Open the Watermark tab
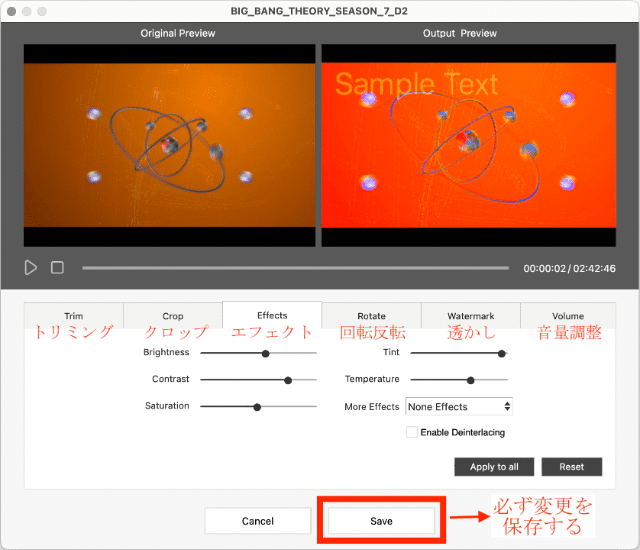Screen dimensions: 640x550 tap(471, 316)
